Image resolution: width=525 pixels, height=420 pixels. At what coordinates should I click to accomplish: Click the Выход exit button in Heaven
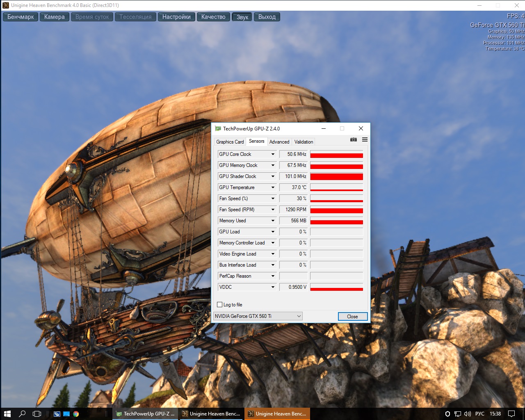(267, 17)
